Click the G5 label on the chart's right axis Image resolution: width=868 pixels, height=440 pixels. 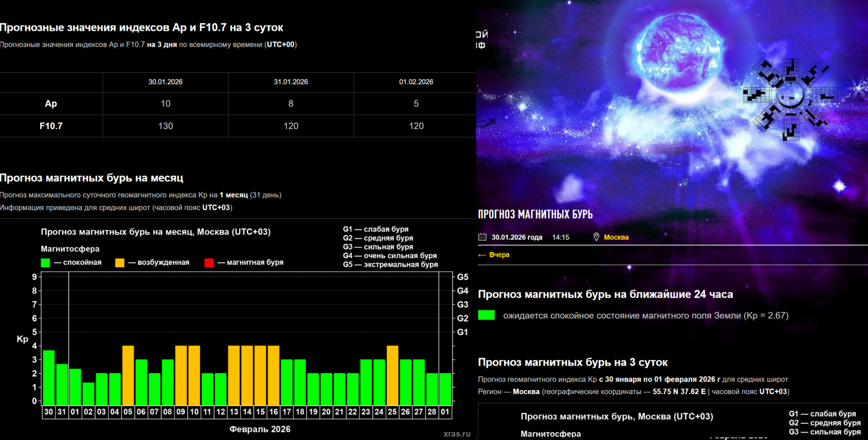pyautogui.click(x=462, y=277)
